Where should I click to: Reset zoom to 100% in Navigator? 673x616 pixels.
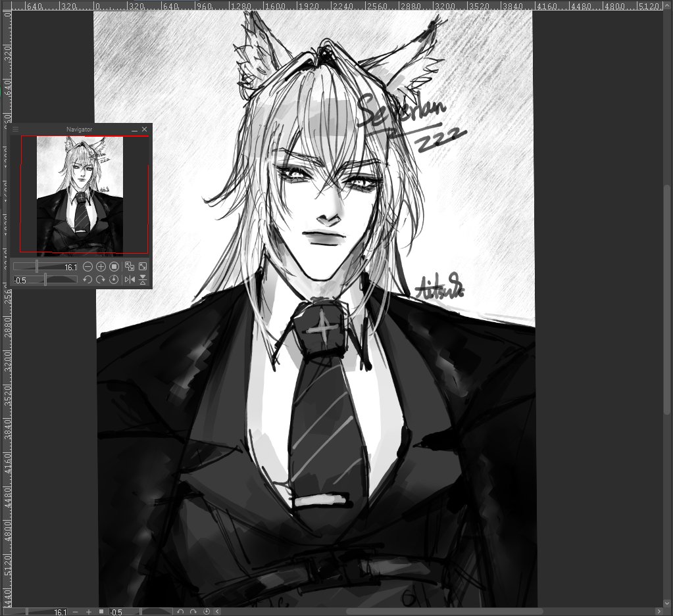pos(114,267)
